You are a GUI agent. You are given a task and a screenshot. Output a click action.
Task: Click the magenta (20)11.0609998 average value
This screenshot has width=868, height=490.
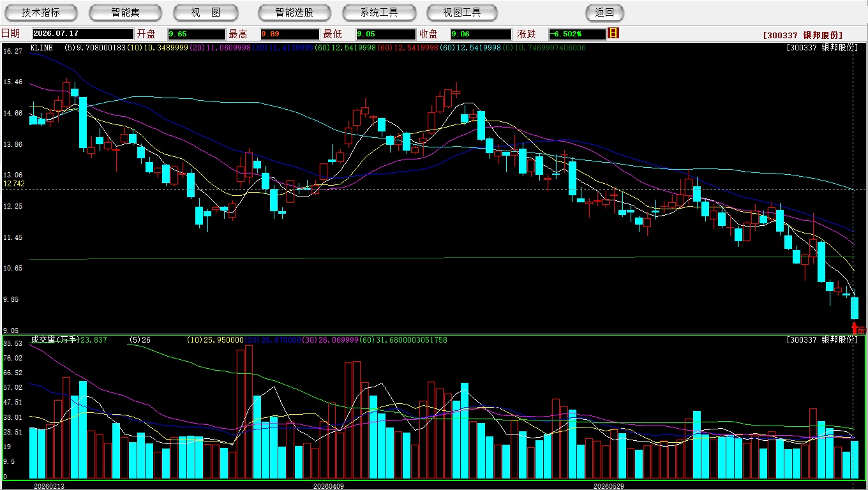tap(220, 48)
